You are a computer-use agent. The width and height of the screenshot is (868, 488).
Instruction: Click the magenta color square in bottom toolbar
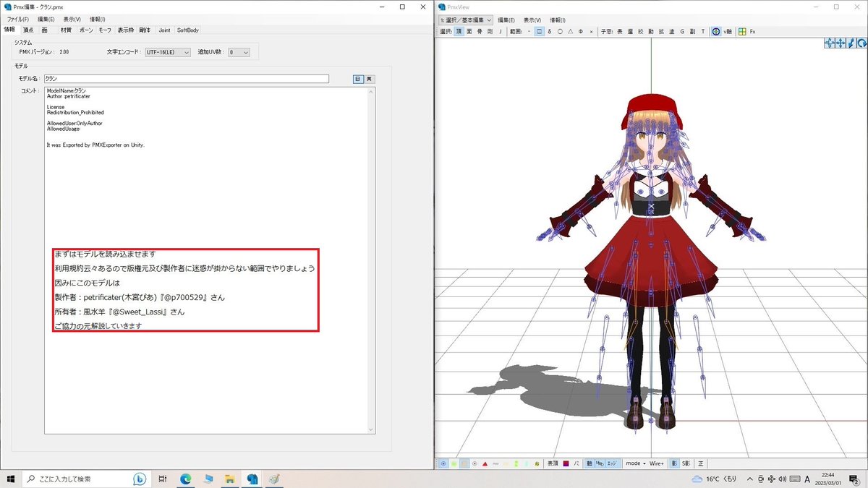pyautogui.click(x=566, y=463)
